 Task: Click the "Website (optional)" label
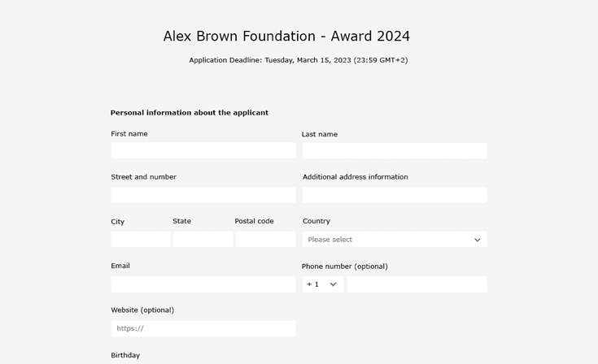click(142, 310)
